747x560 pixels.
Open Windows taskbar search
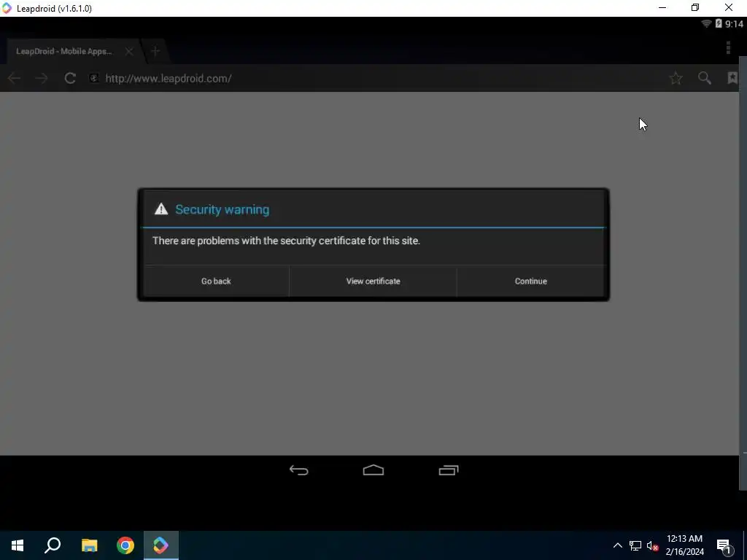[53, 545]
